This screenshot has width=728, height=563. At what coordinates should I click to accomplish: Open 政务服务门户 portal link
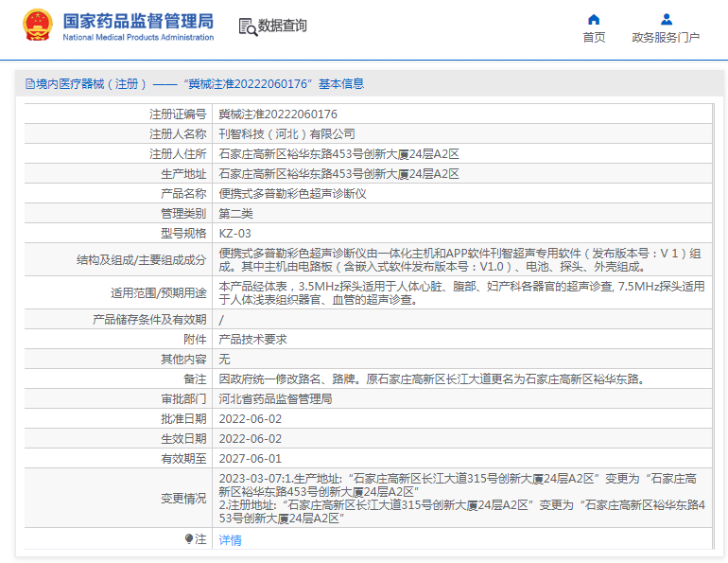(x=666, y=38)
